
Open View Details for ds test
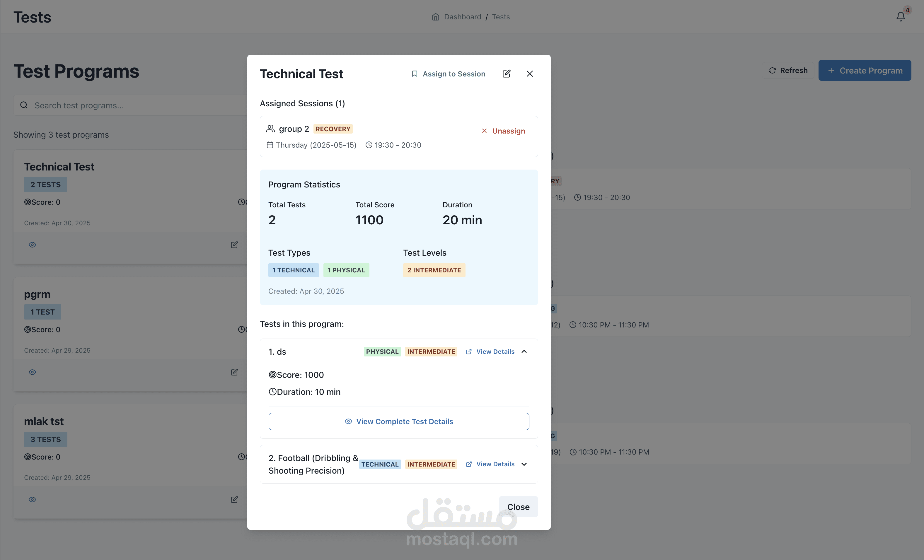(x=490, y=351)
